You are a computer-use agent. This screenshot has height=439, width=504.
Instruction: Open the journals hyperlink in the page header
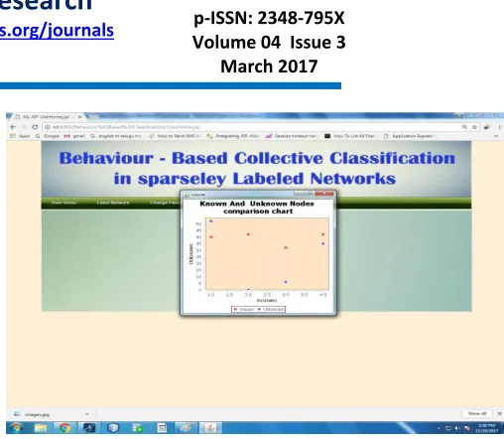57,31
